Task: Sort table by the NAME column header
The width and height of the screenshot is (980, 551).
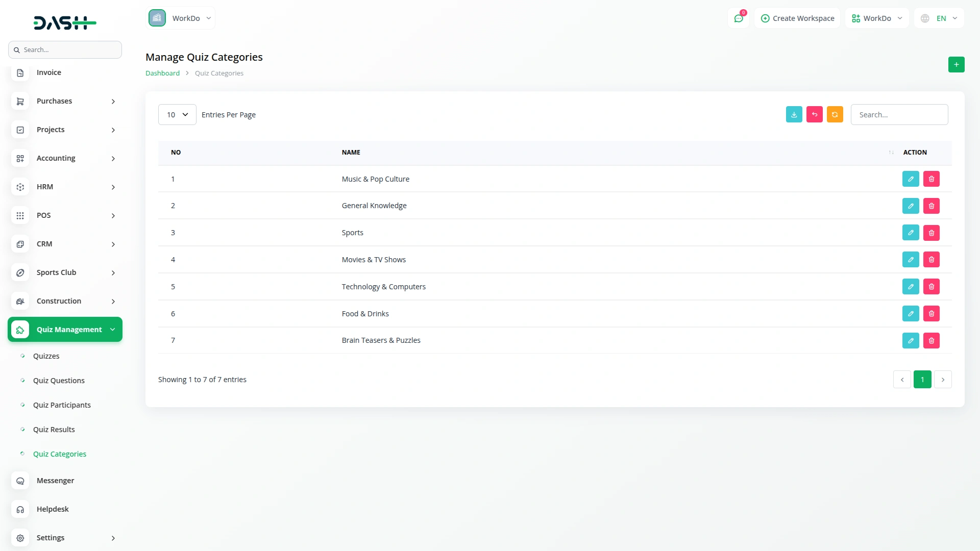Action: tap(351, 153)
